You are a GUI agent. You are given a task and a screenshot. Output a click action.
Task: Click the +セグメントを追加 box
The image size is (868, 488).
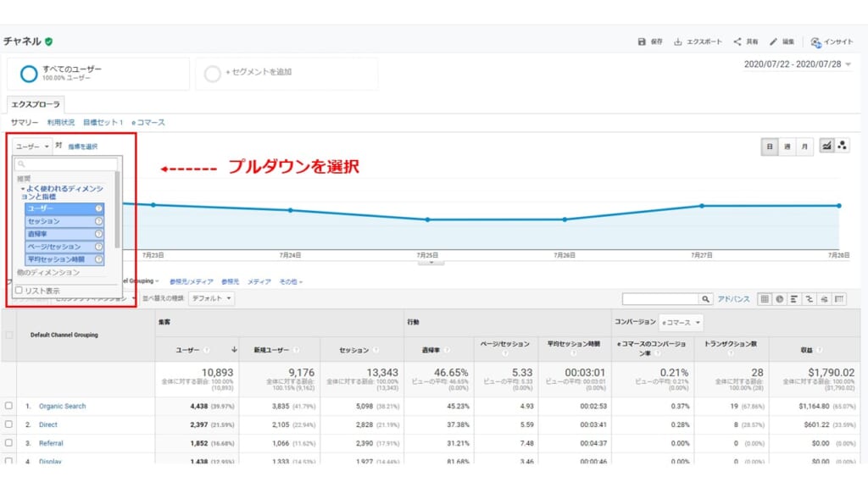click(x=287, y=73)
